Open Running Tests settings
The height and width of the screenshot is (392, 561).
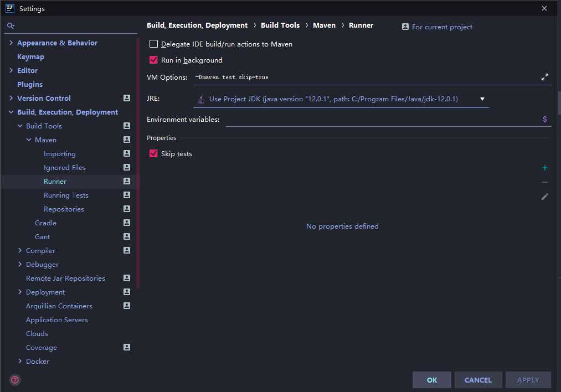[66, 195]
